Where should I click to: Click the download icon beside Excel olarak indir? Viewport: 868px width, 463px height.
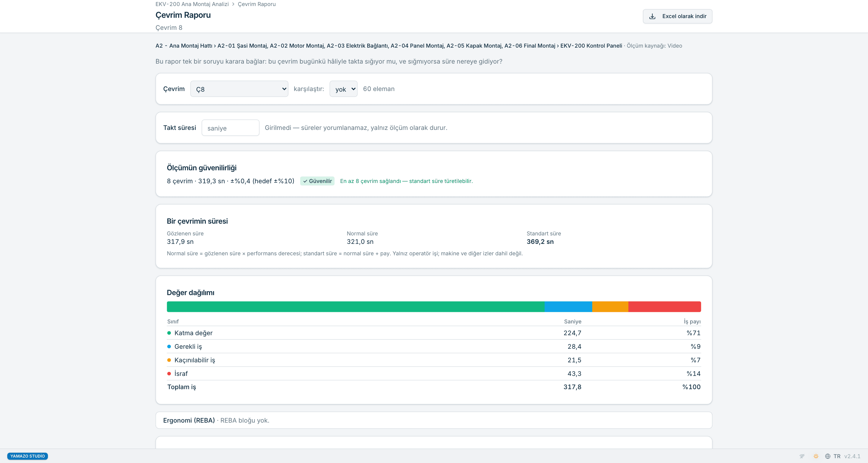(x=652, y=16)
